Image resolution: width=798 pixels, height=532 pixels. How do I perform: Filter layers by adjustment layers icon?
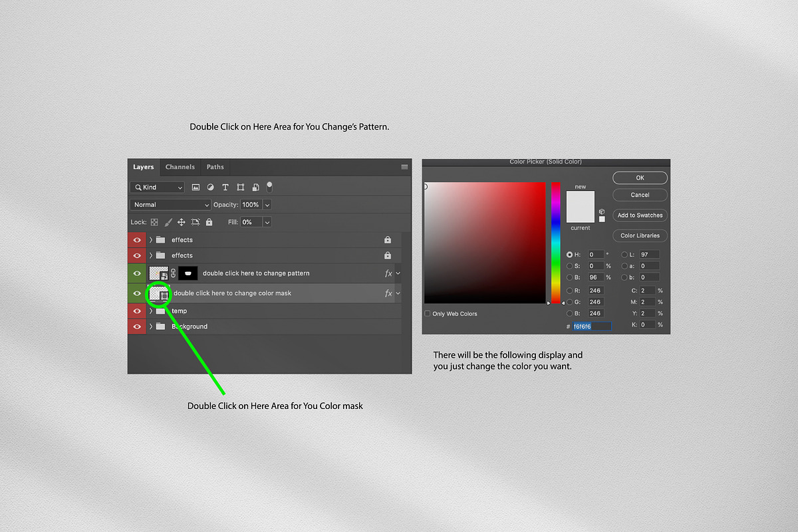(x=211, y=188)
